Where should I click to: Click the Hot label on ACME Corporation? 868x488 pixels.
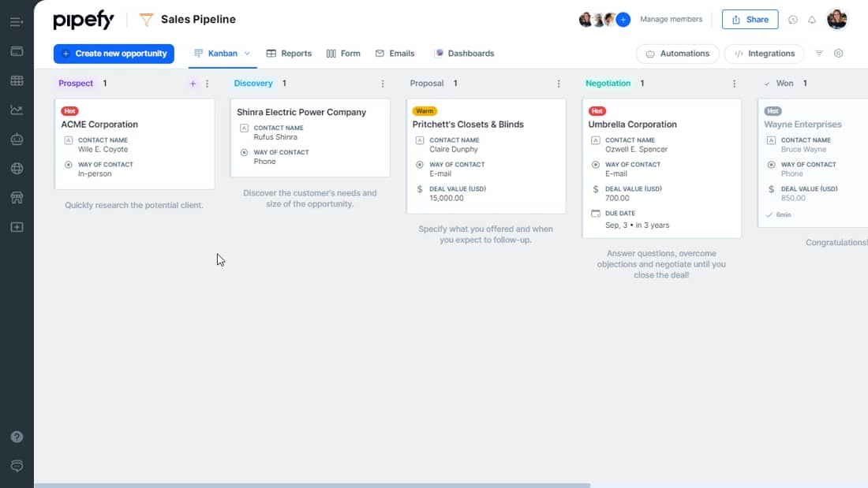point(69,111)
